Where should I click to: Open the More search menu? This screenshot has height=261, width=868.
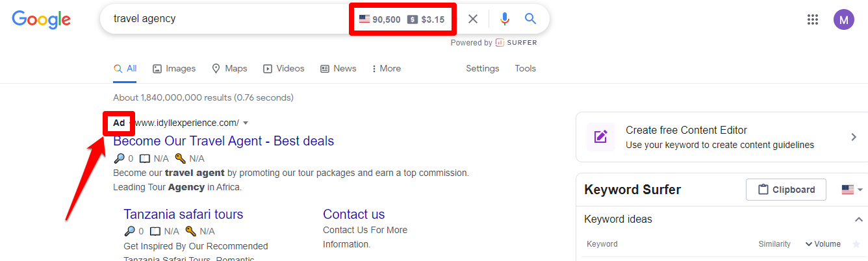pos(386,68)
